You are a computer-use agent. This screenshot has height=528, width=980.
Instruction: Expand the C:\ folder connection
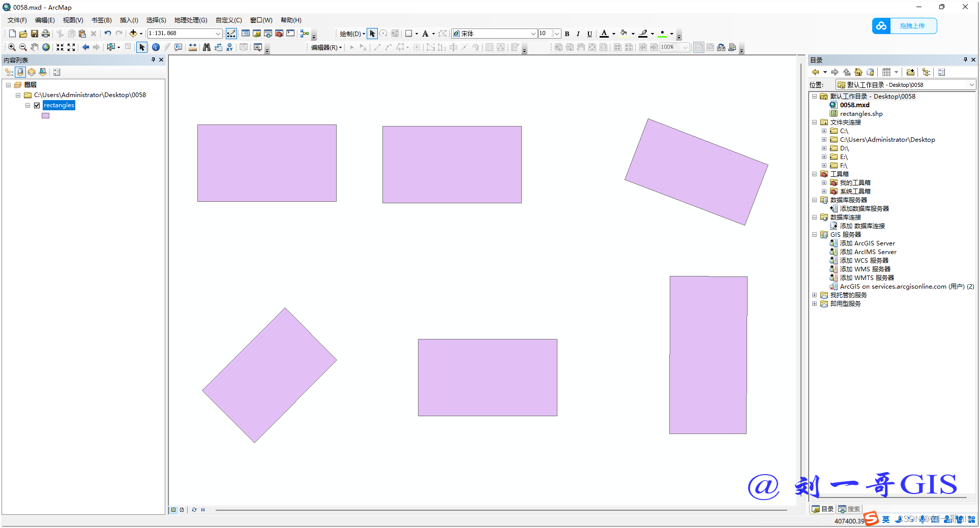(x=824, y=131)
